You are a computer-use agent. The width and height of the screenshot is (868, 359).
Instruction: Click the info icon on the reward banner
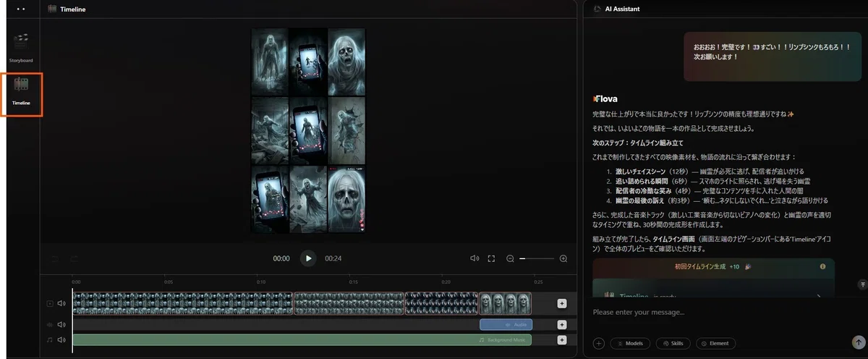coord(822,266)
